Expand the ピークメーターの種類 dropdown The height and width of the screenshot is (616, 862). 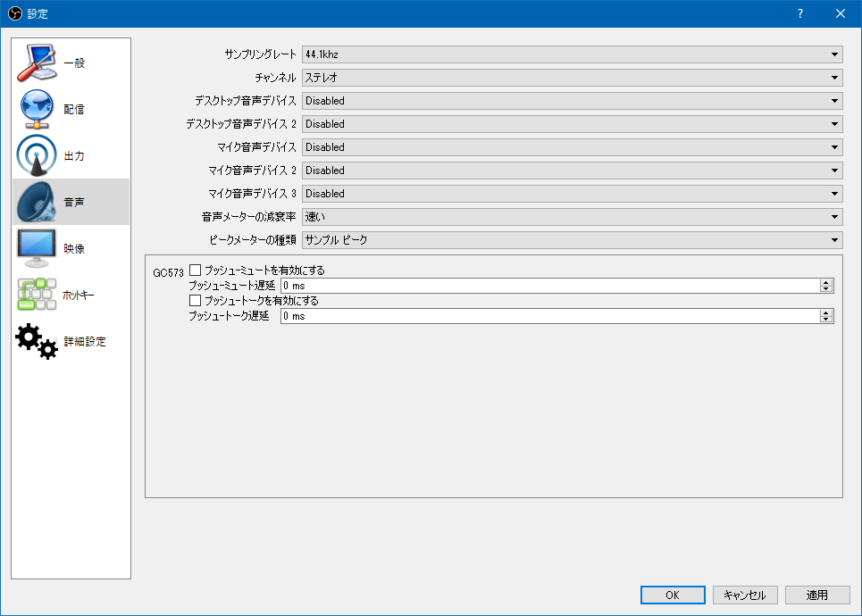click(573, 239)
